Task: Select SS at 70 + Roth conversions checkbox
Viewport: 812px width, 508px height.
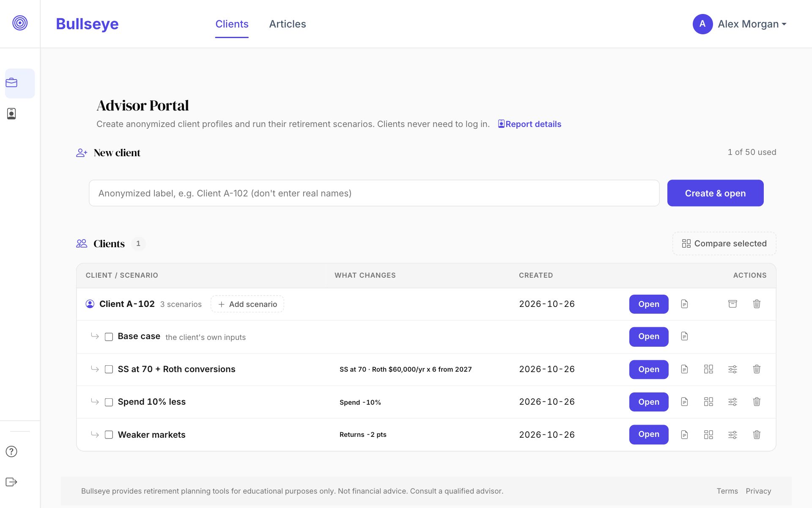Action: pos(109,369)
